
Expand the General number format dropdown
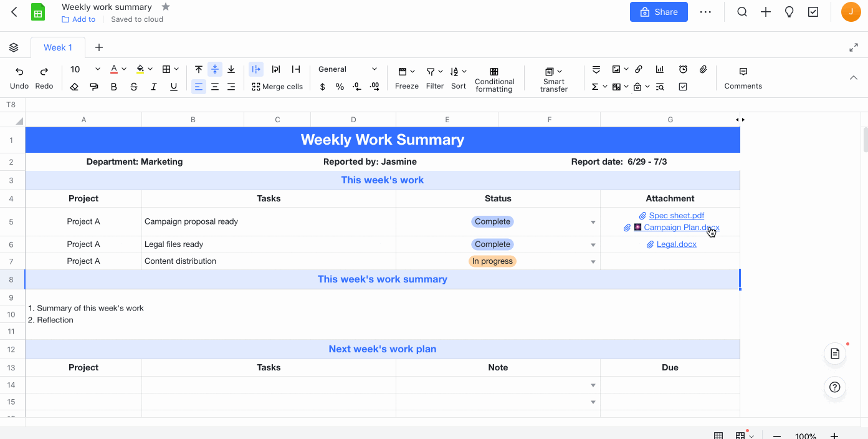click(374, 69)
